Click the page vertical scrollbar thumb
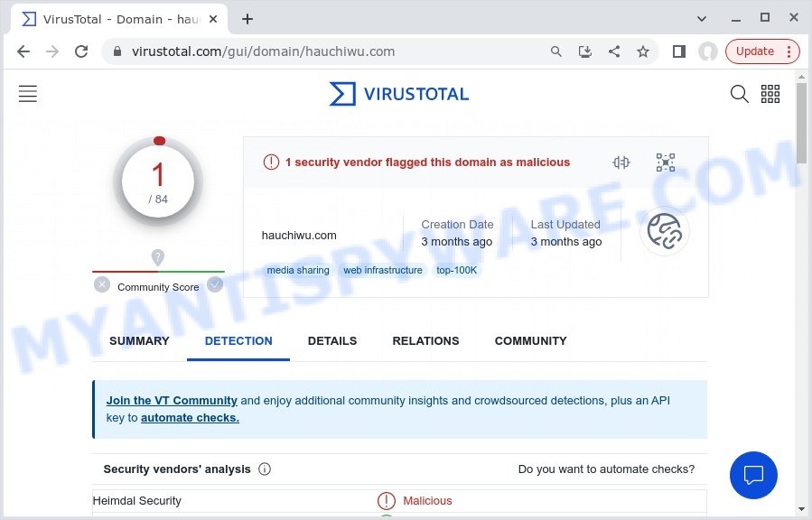The width and height of the screenshot is (812, 520). coord(801,124)
